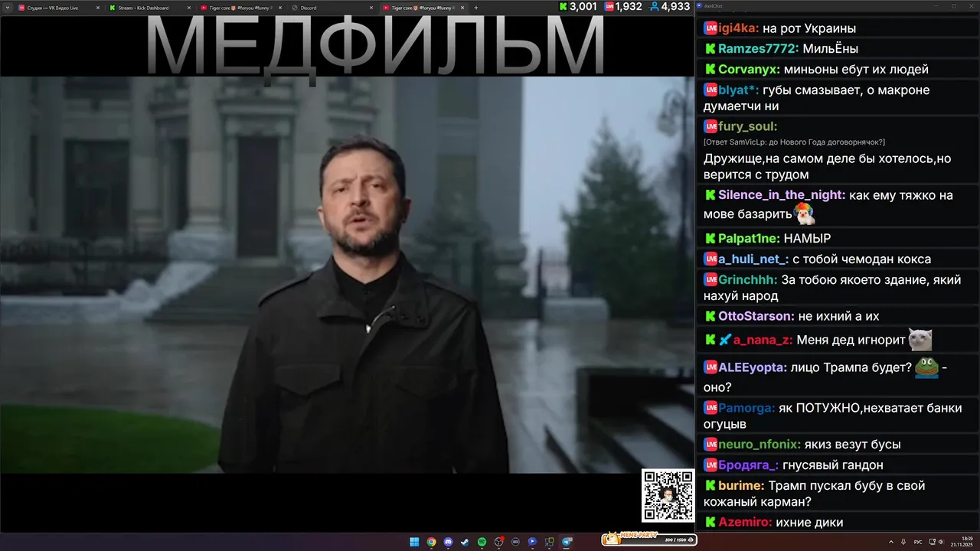Maximize the AxelChat window
Viewport: 980px width, 551px height.
[953, 5]
